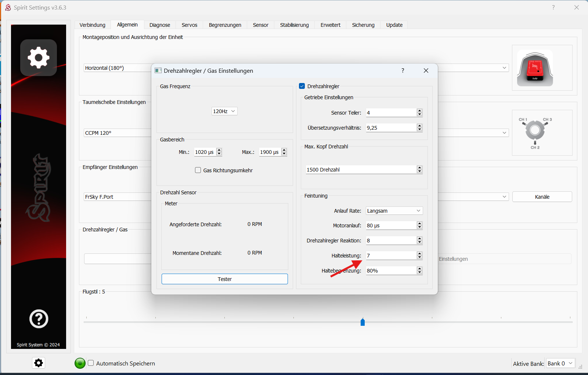This screenshot has width=588, height=375.
Task: Disable the Drehzahlregler checkbox
Action: pyautogui.click(x=302, y=86)
